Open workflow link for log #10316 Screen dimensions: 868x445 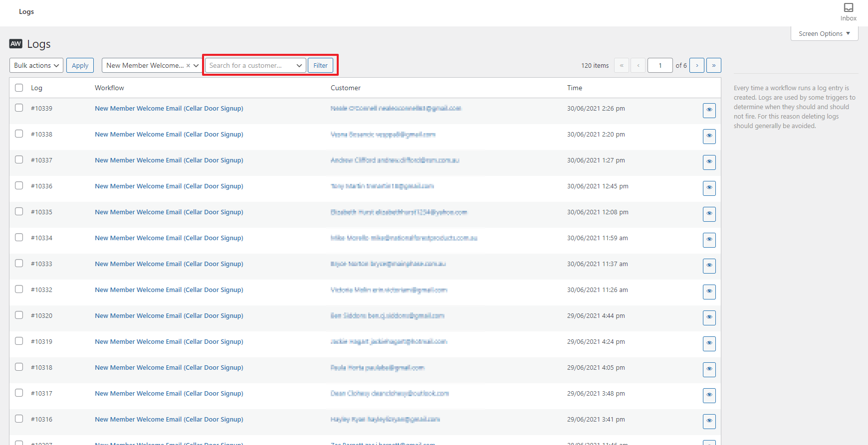[169, 419]
